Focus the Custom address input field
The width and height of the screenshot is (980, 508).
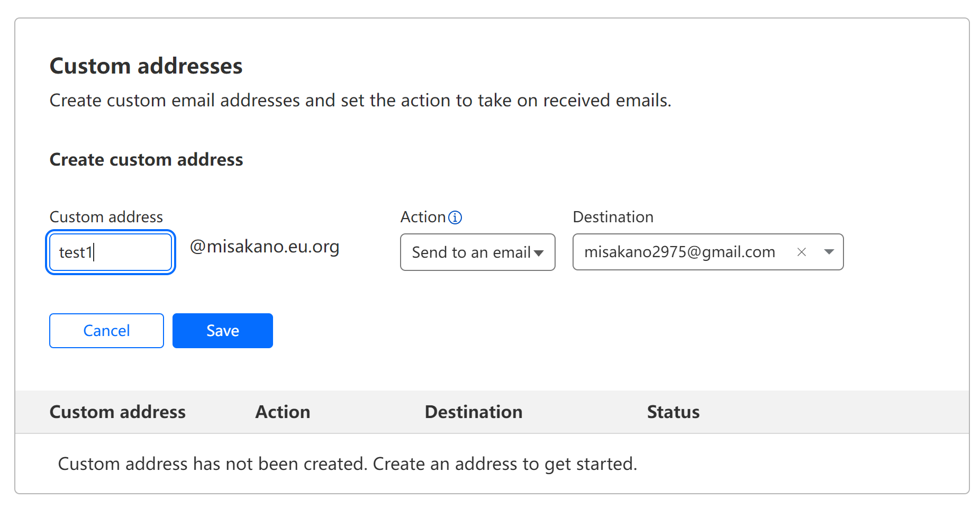pos(111,252)
